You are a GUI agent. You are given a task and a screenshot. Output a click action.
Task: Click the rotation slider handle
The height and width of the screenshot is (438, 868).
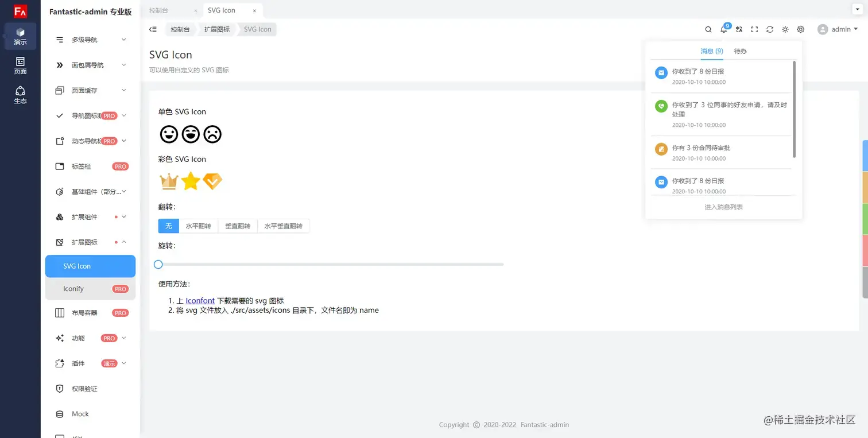point(158,264)
